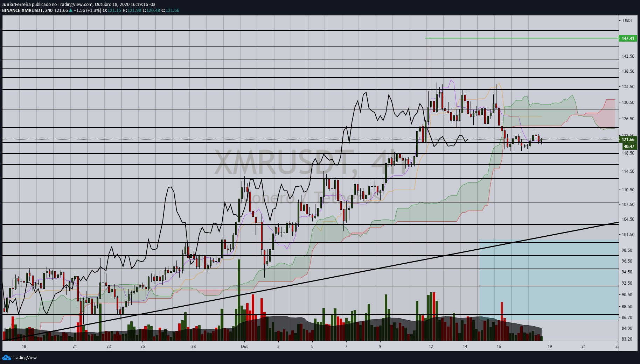The image size is (640, 364).
Task: Select the +1.56 (+1.3%) change text
Action: coord(88,10)
